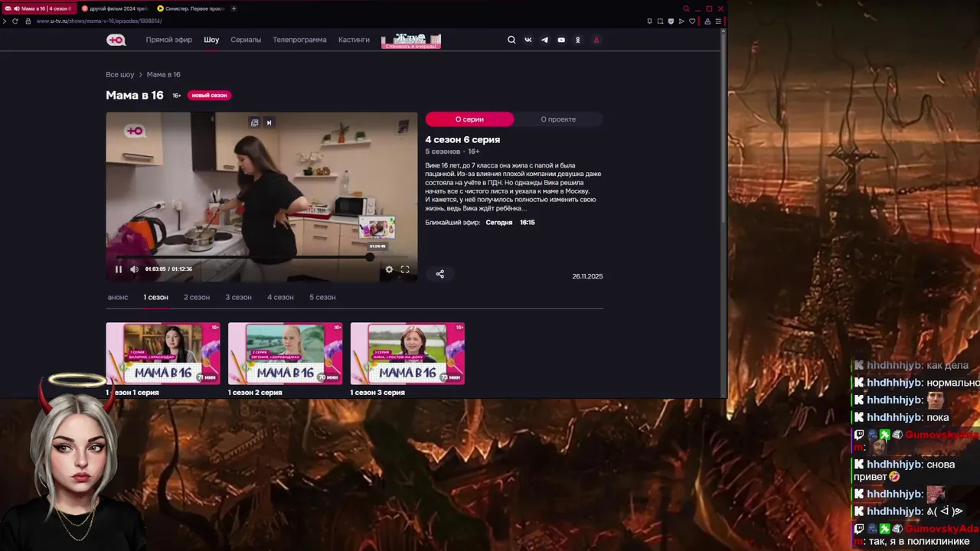Click the video progress scrubber handle
The height and width of the screenshot is (551, 980).
[x=370, y=258]
